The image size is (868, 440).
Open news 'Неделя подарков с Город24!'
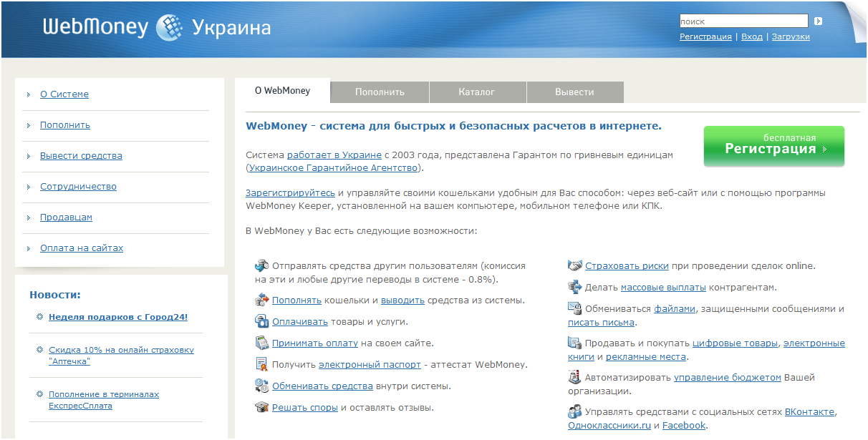click(x=118, y=317)
